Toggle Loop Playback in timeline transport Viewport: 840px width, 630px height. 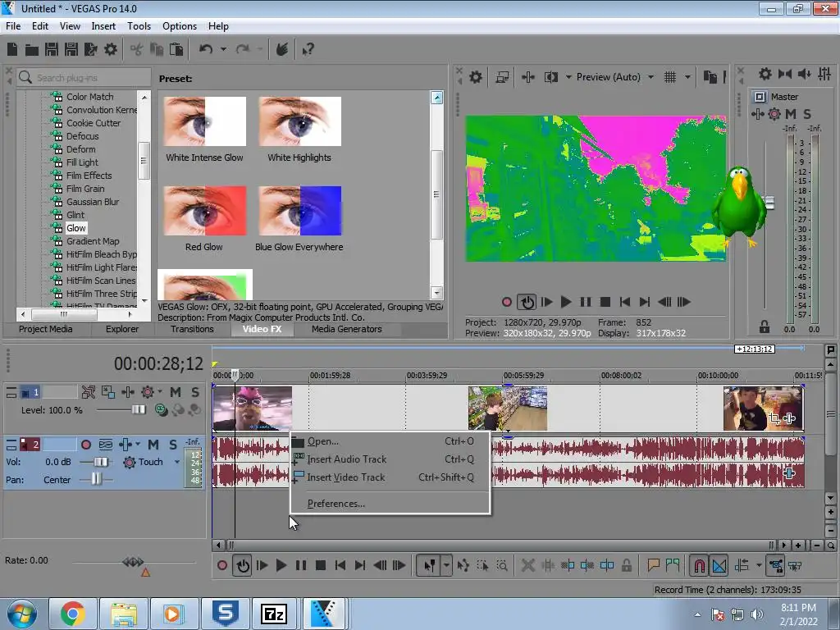[x=242, y=566]
